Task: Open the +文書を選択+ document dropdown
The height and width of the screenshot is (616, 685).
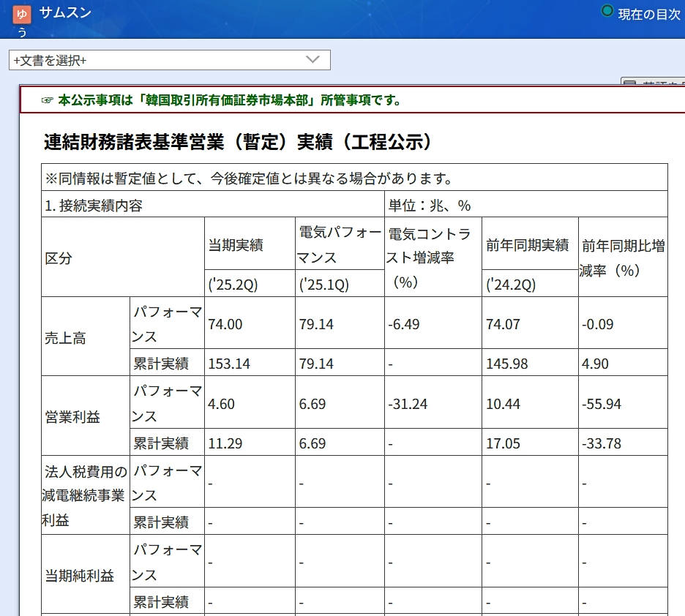Action: tap(170, 60)
